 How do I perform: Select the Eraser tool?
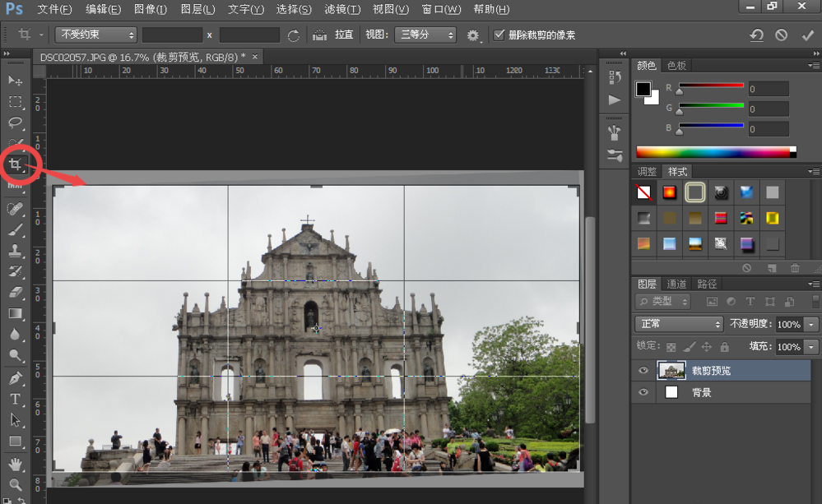point(15,292)
